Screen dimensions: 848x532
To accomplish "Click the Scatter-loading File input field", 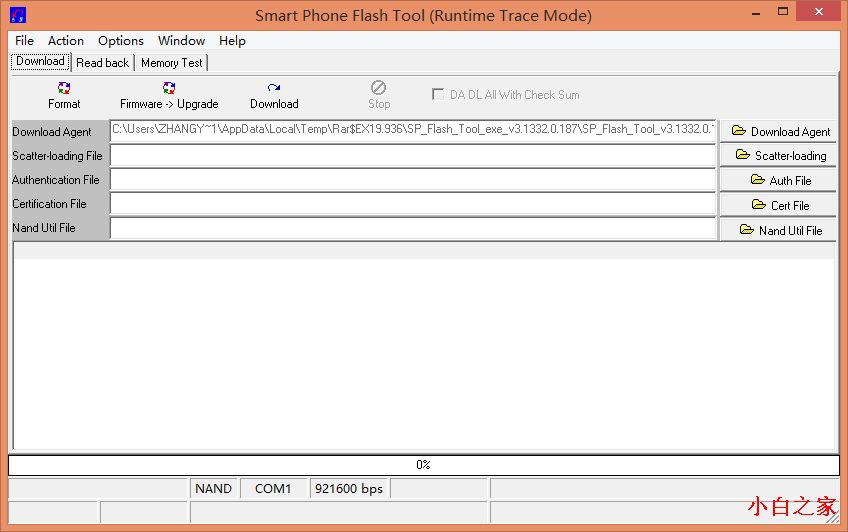I will tap(413, 156).
